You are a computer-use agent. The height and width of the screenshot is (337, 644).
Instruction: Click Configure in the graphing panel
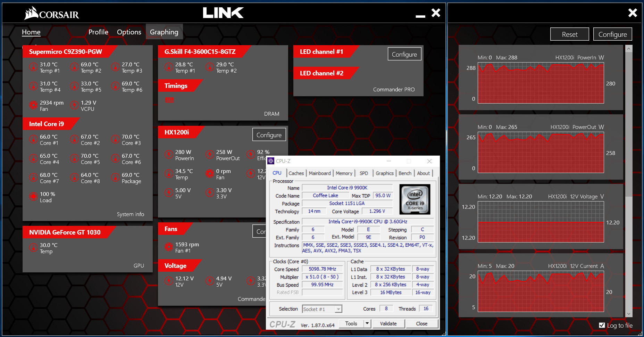tap(613, 34)
